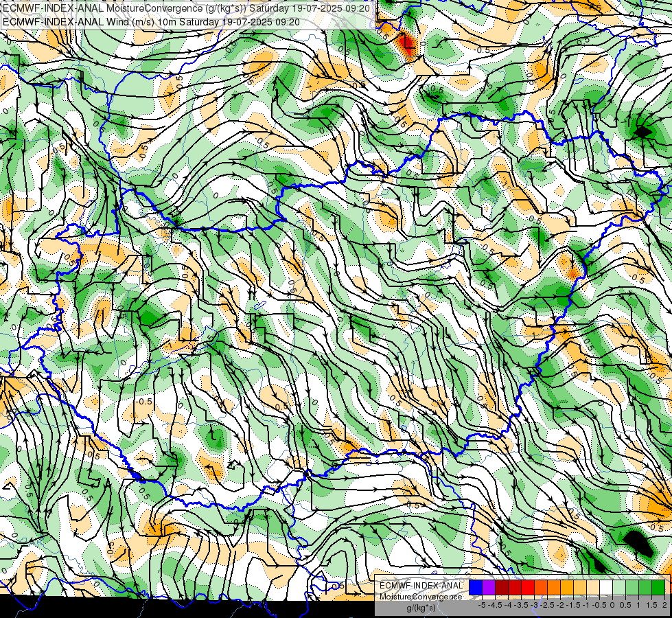
Task: Click the legend value '2'
Action: (664, 605)
